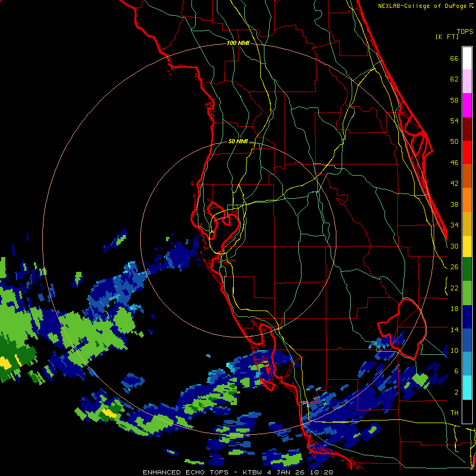Viewport: 476px width, 476px height.
Task: Click the 38 legend value
Action: pos(454,204)
